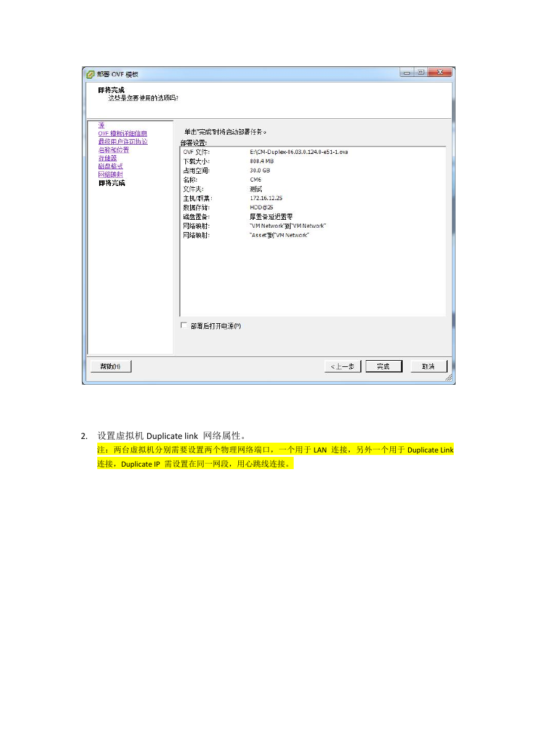Click the 完成 button
The height and width of the screenshot is (756, 535).
[x=384, y=366]
